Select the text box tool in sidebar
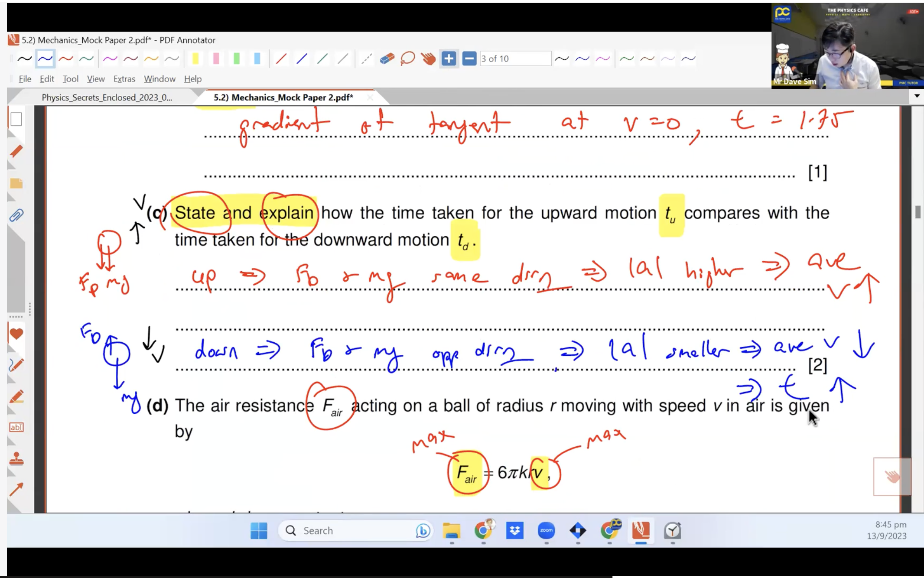Viewport: 924px width, 578px height. pos(16,427)
